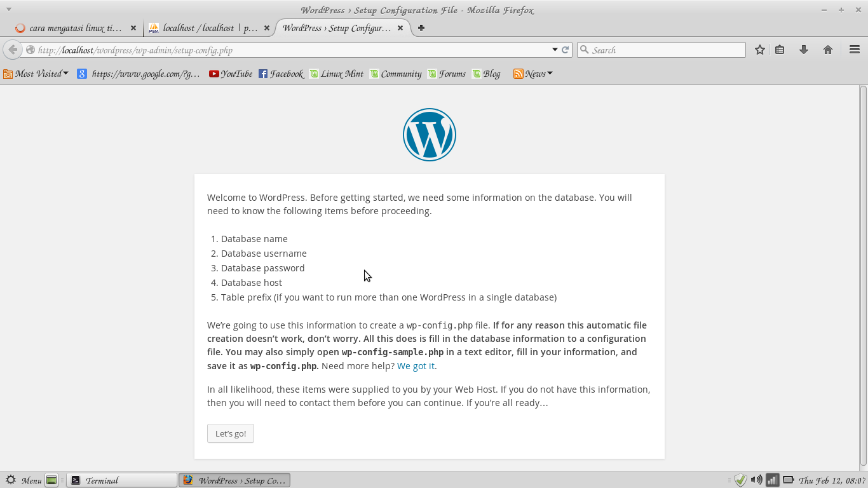This screenshot has height=488, width=868.
Task: Show bookmarks list icon in toolbar
Action: [780, 50]
